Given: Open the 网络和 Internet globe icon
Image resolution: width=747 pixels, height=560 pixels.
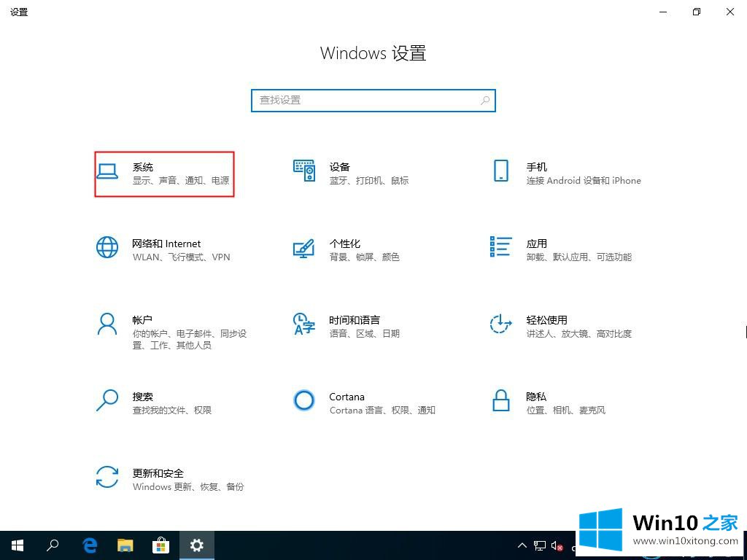Looking at the screenshot, I should tap(107, 247).
